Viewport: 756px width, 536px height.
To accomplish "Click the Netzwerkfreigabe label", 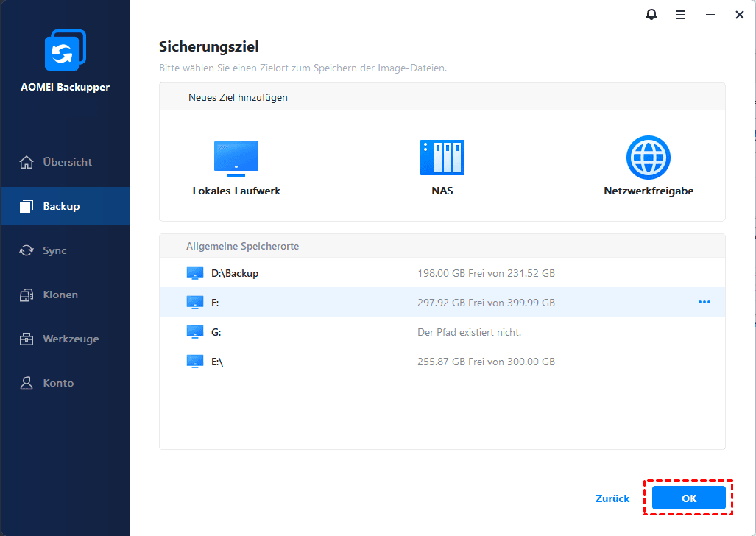I will (x=649, y=191).
